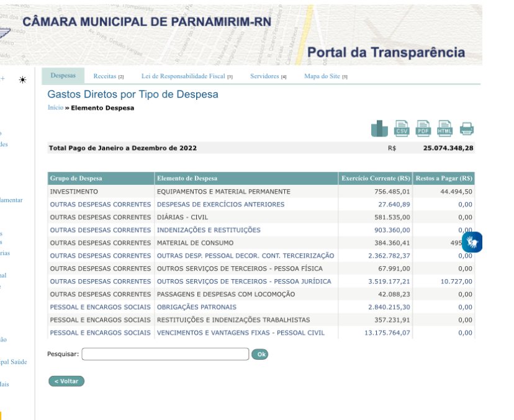The height and width of the screenshot is (420, 514).
Task: Click the Grupo de Despesa column header
Action: tap(101, 178)
